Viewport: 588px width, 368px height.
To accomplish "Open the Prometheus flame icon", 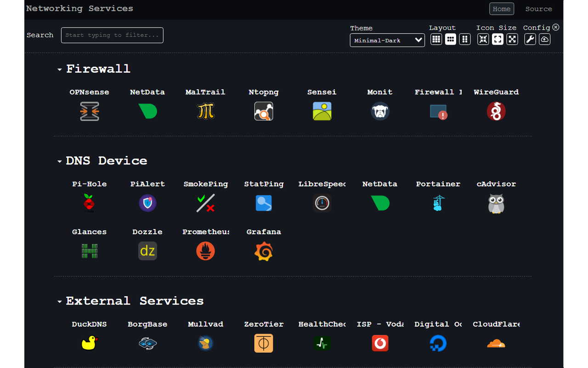I will pos(205,251).
